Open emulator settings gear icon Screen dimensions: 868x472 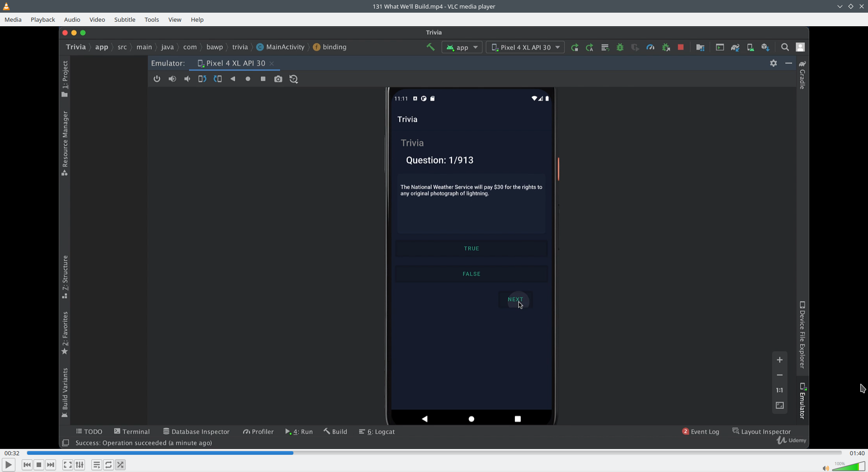coord(774,63)
